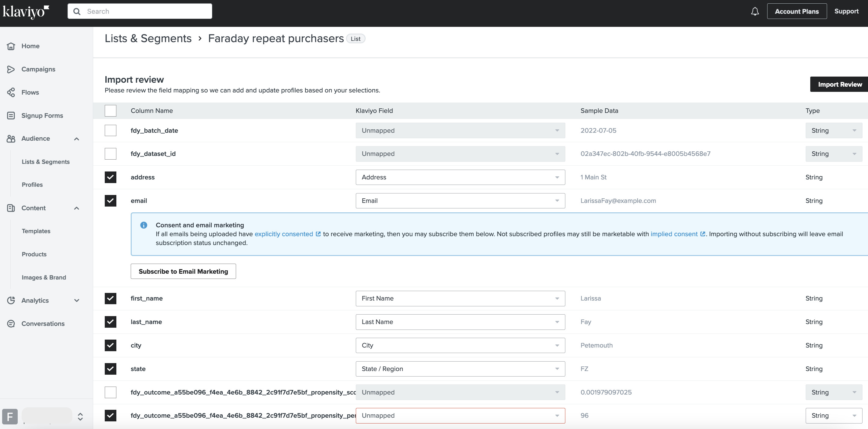Go to Campaigns via paper-plane icon
Screen dimensions: 868x429
point(11,69)
